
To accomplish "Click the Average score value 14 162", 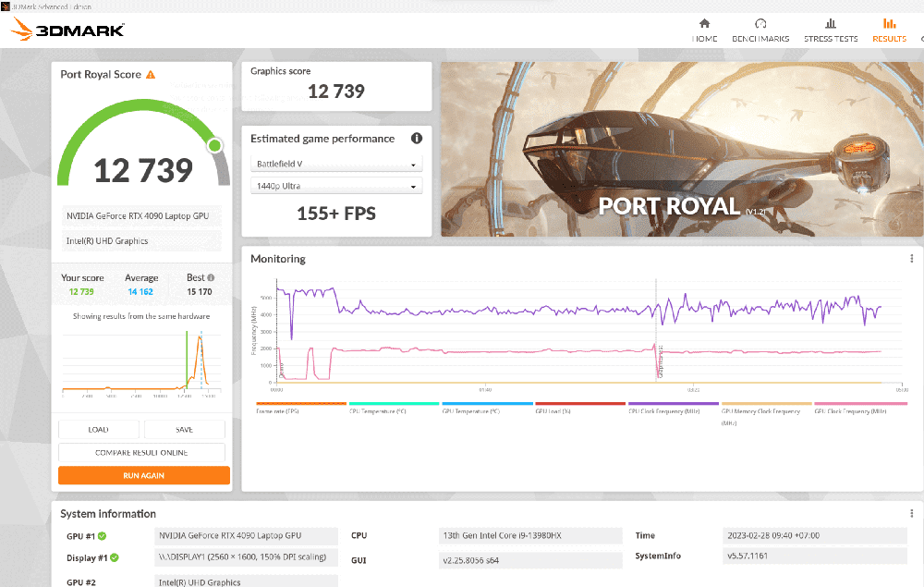I will [x=140, y=292].
